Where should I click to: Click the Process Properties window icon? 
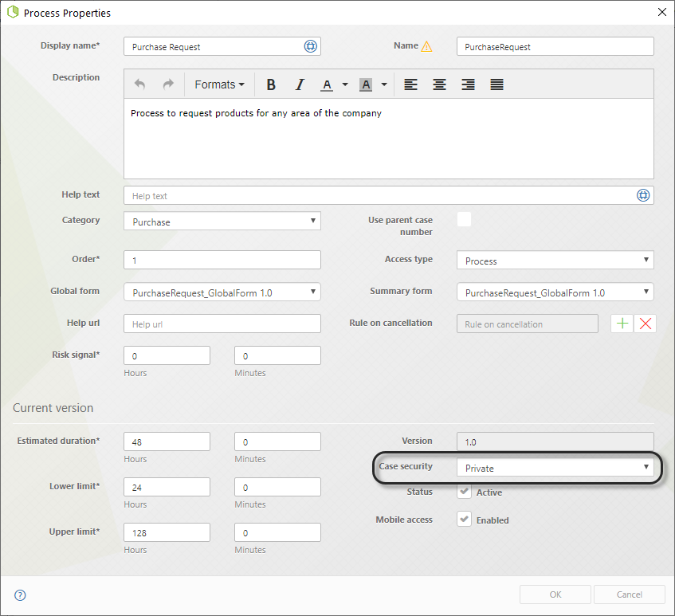[13, 12]
